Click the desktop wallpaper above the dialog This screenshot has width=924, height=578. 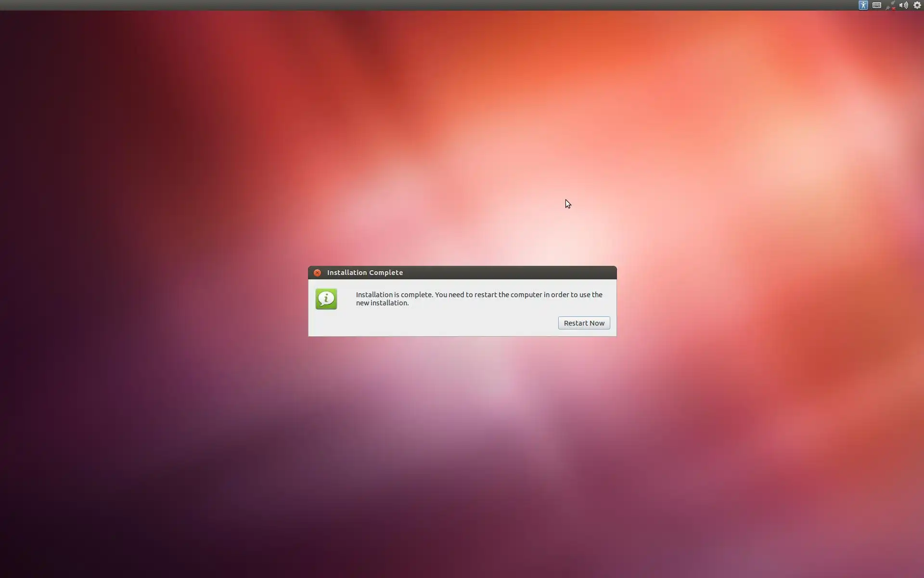[x=462, y=144]
